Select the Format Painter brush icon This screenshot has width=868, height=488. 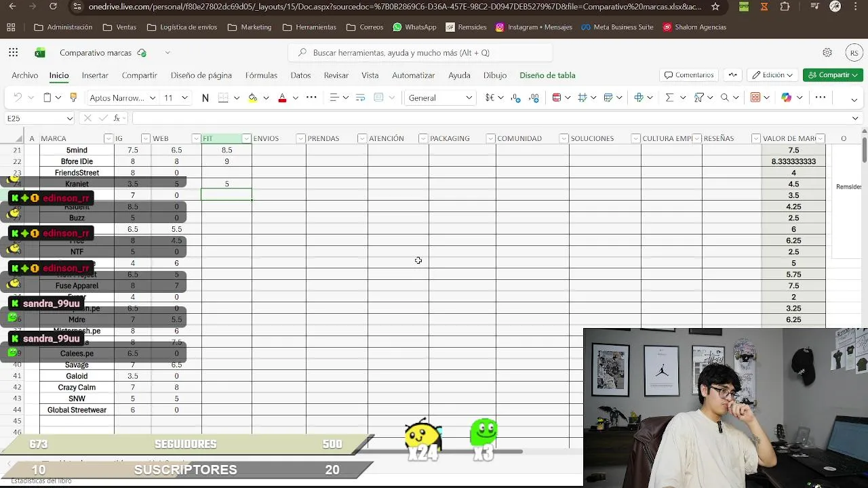coord(73,98)
